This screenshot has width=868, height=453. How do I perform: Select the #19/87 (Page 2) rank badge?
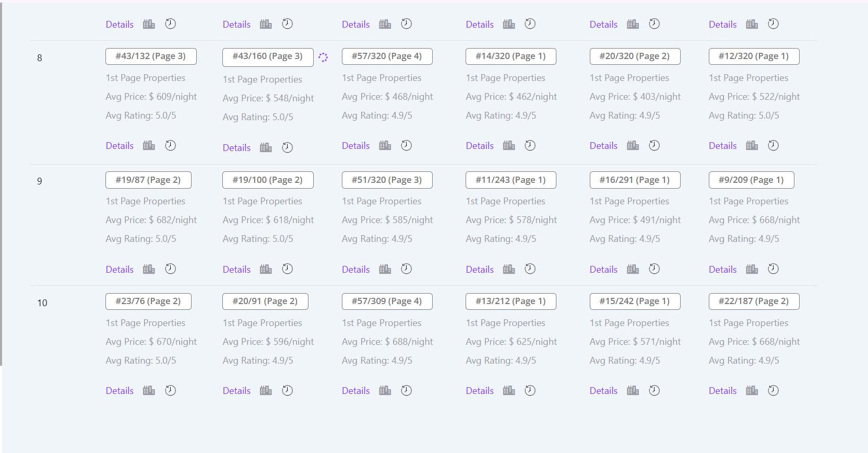148,180
